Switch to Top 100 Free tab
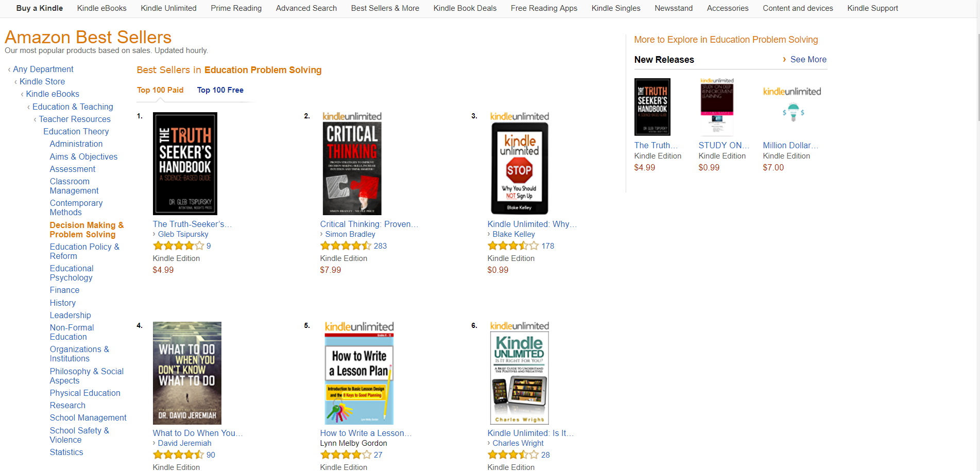This screenshot has height=471, width=980. pyautogui.click(x=220, y=90)
